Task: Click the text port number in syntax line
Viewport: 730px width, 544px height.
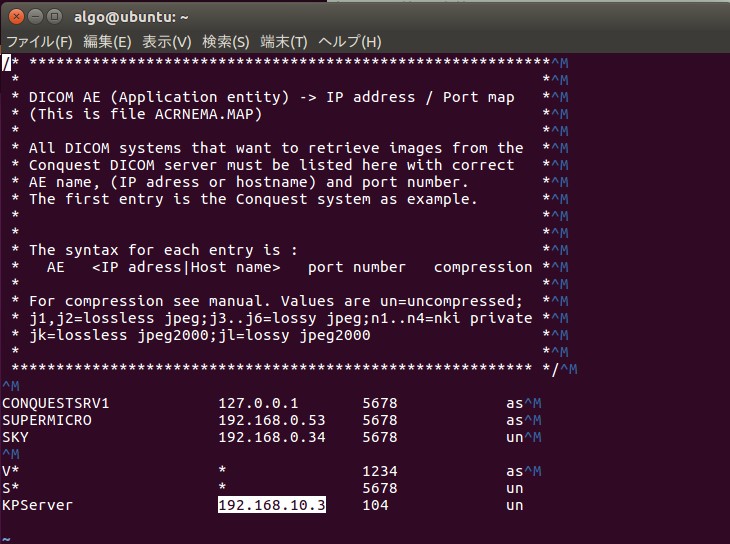Action: pos(357,267)
